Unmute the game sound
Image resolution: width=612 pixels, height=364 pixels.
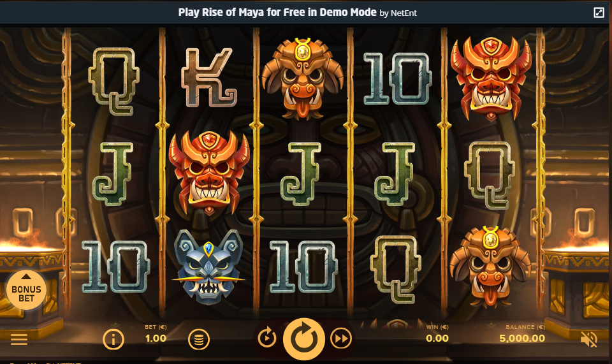589,339
